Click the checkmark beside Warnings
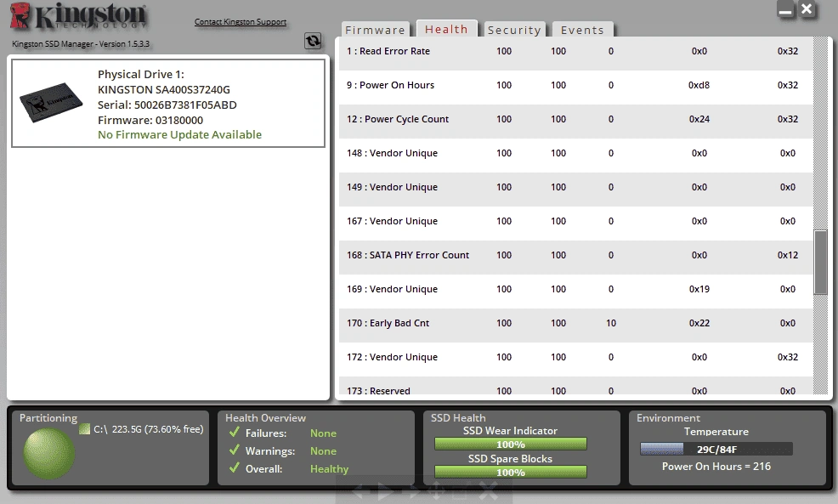 [234, 450]
